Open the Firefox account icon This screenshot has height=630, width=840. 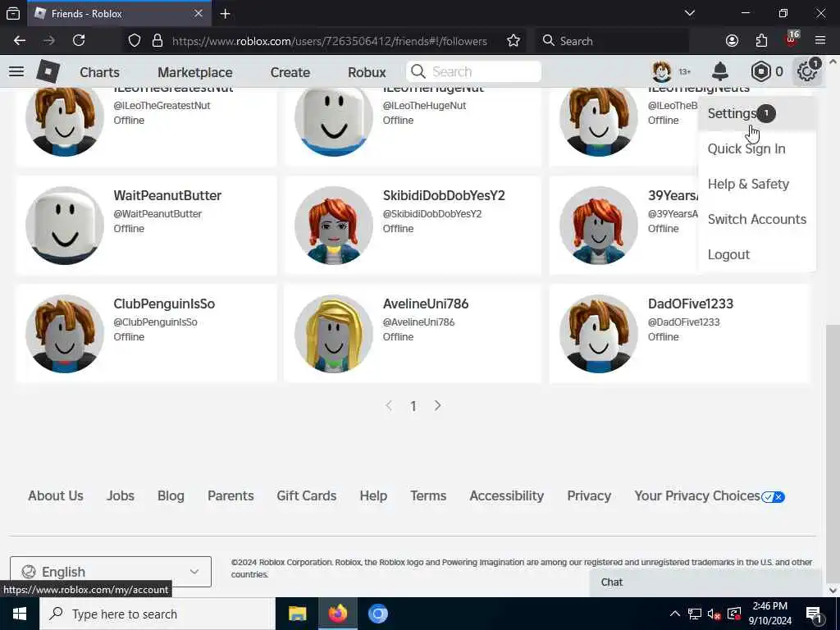732,41
